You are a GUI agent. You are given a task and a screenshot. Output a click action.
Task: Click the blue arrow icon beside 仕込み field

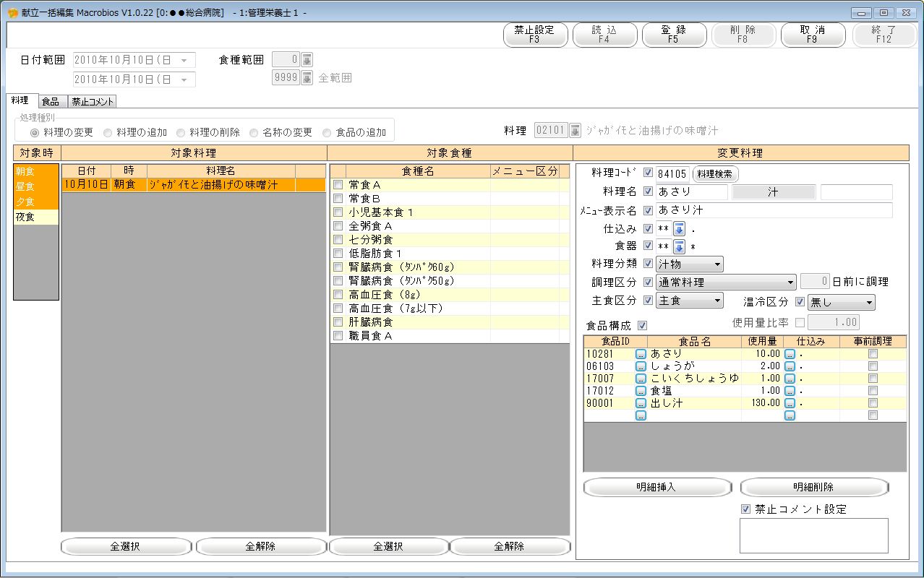coord(679,228)
